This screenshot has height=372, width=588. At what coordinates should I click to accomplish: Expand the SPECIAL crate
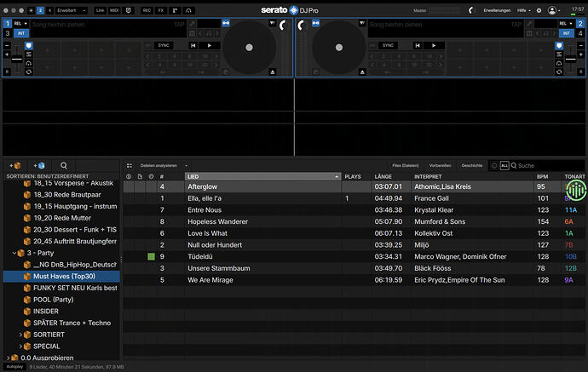pyautogui.click(x=20, y=346)
